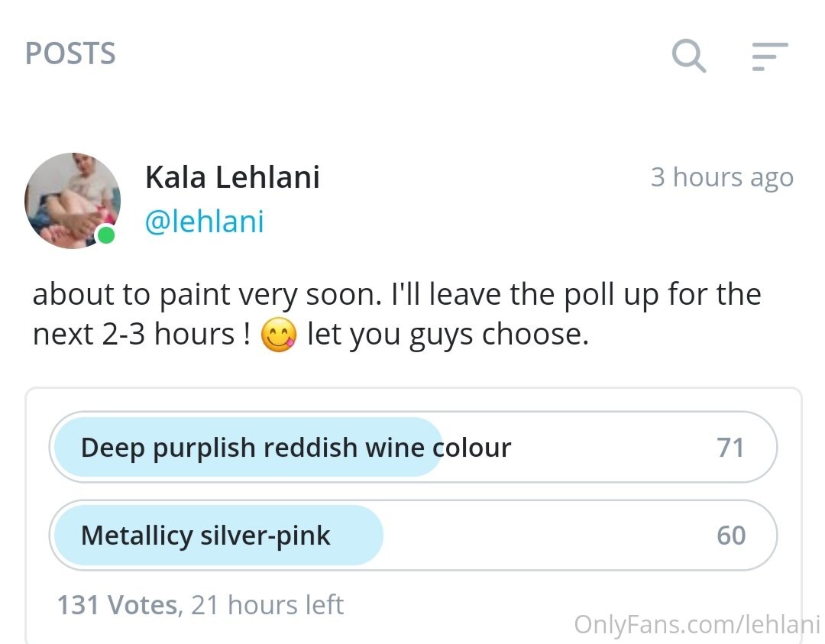Tap the green online status dot

tap(106, 235)
